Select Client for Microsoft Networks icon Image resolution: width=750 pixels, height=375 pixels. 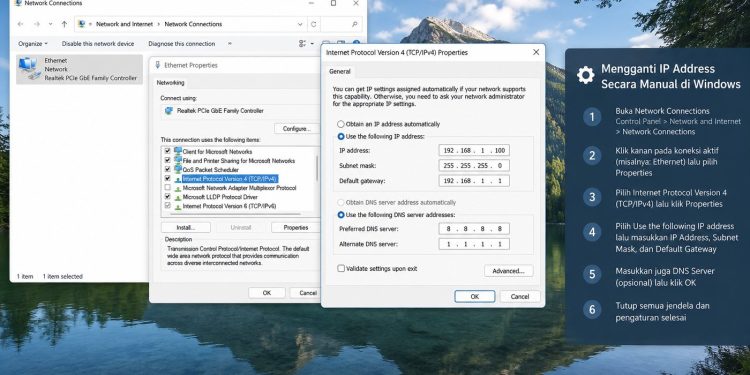(178, 151)
